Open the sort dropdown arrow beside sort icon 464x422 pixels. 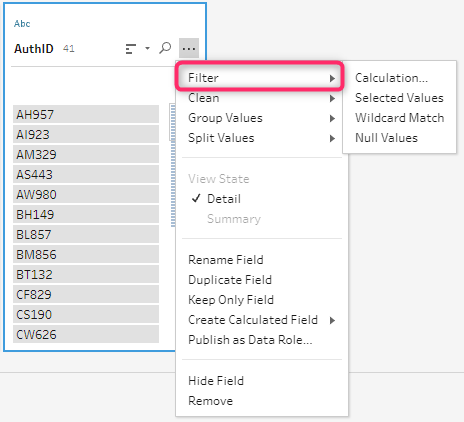click(147, 49)
